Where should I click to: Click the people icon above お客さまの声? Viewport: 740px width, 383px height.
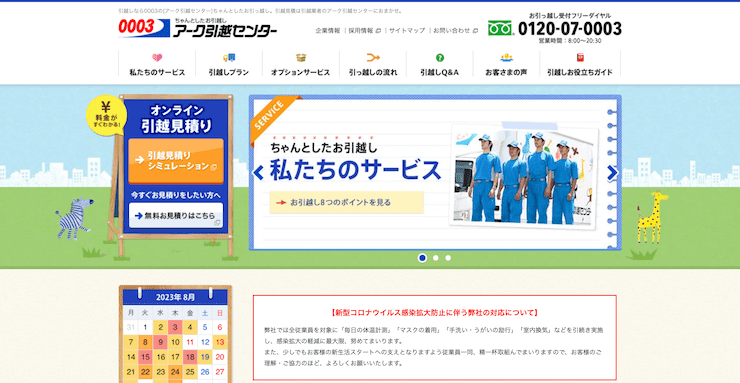506,58
